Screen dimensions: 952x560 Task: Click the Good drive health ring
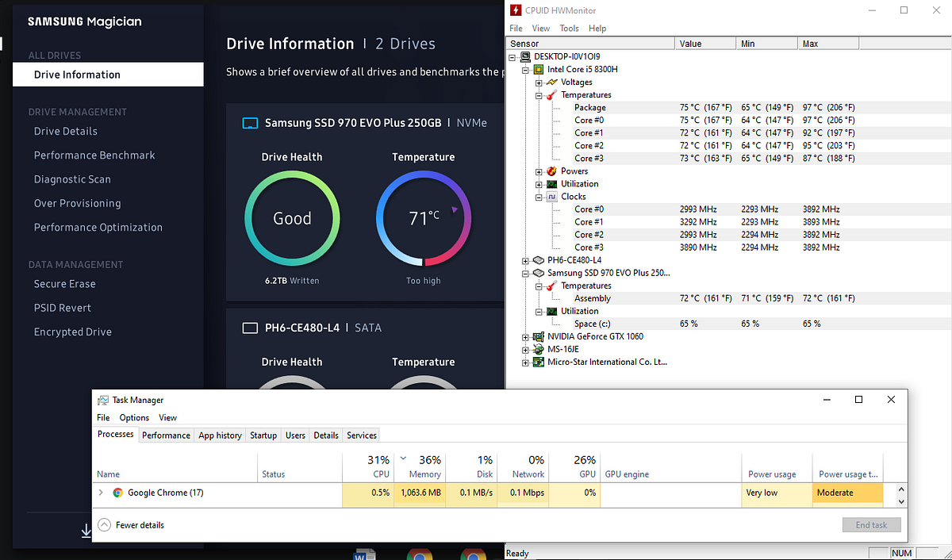292,218
